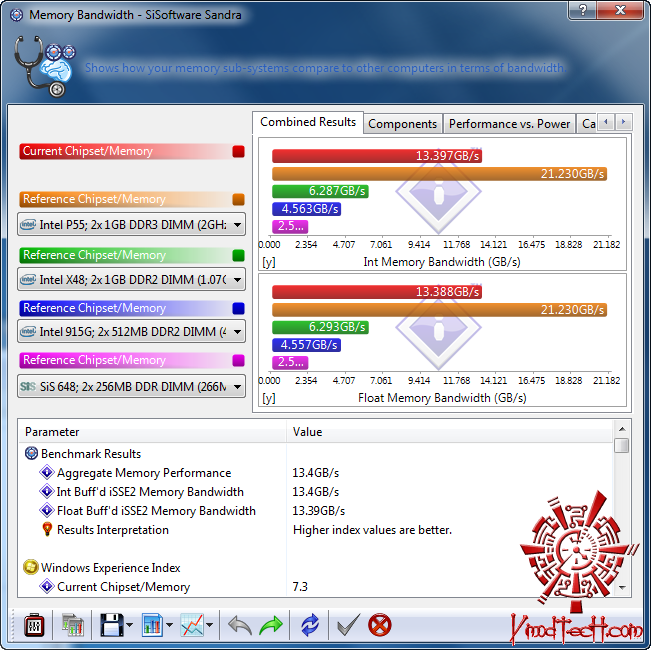Image resolution: width=651 pixels, height=650 pixels.
Task: Click the blue 4.563GB/s bar
Action: pos(306,209)
